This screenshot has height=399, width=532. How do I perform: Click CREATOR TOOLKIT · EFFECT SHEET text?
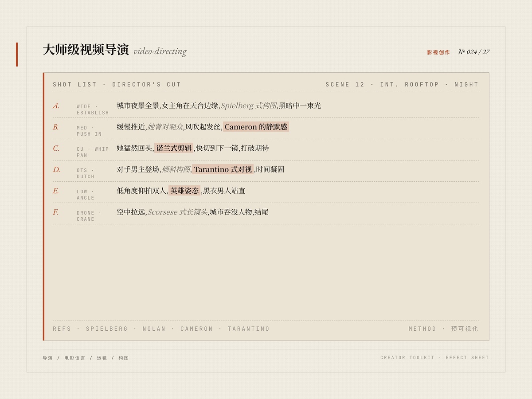pos(434,357)
